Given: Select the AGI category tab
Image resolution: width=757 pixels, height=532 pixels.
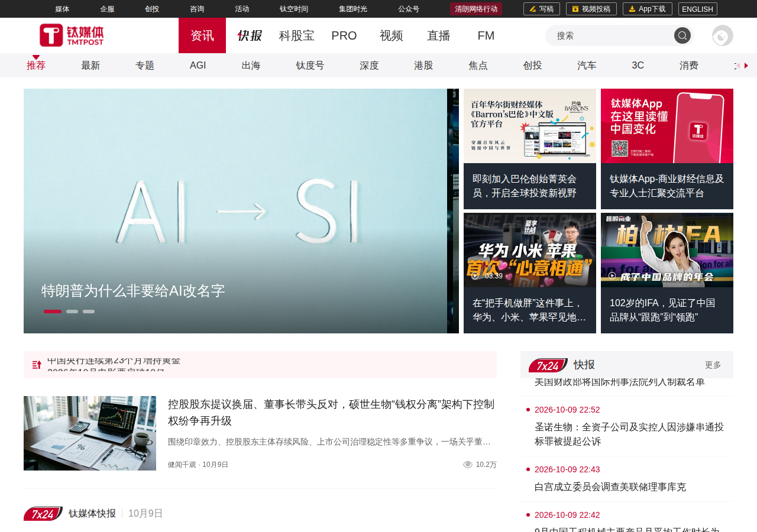Looking at the screenshot, I should click(x=198, y=66).
